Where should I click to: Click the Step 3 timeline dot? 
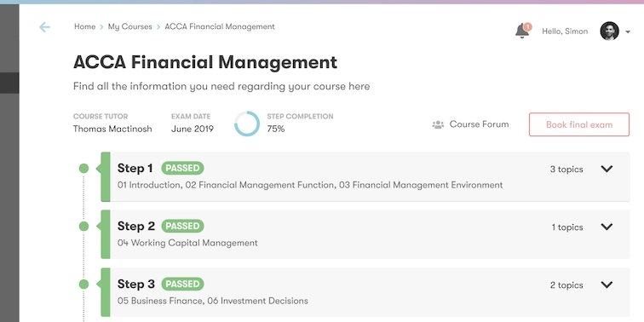(x=83, y=285)
